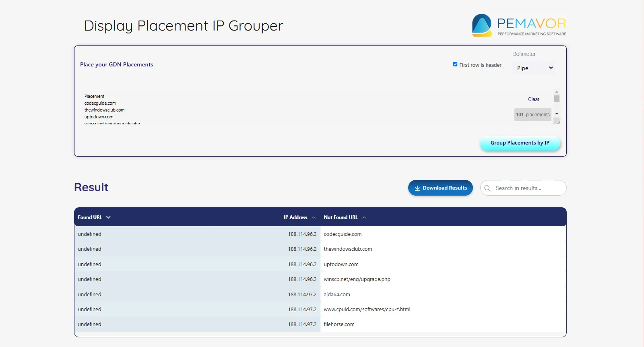
Task: Click textarea scroll down arrow
Action: 557,114
